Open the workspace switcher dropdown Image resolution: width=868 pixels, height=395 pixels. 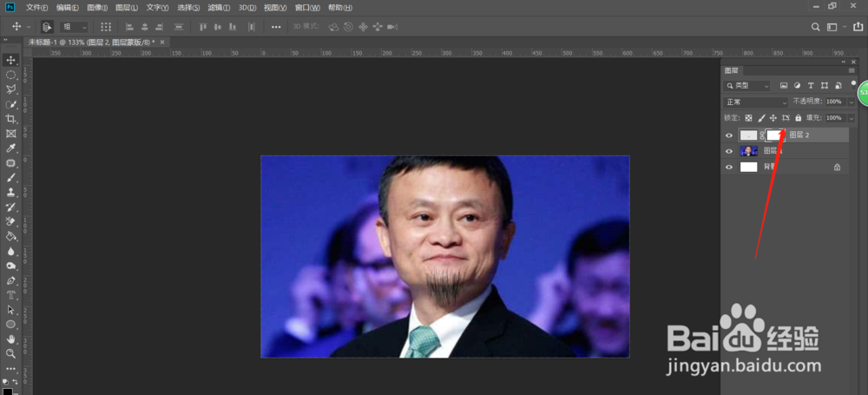(836, 27)
